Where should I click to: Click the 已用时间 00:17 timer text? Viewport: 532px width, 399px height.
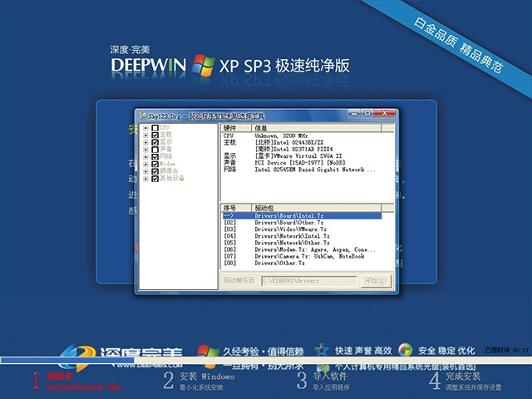point(507,350)
